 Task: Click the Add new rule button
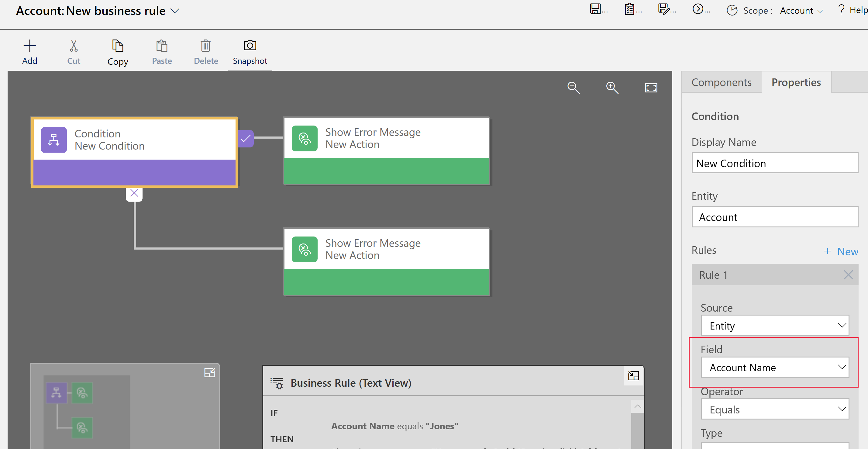(840, 250)
